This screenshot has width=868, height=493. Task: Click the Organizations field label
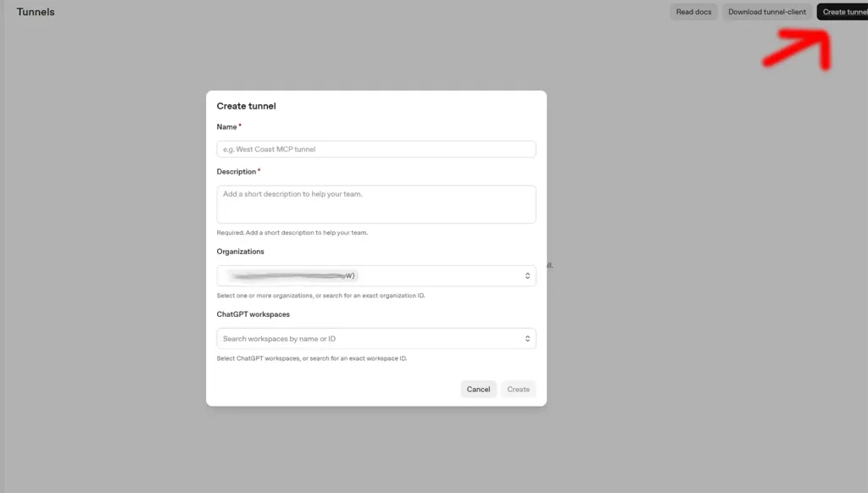point(240,252)
